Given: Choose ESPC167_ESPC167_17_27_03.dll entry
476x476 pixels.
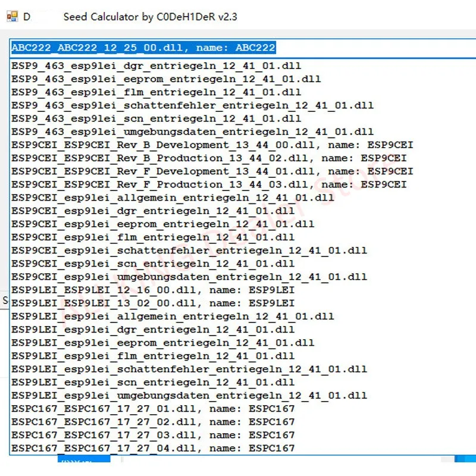Looking at the screenshot, I should [153, 436].
